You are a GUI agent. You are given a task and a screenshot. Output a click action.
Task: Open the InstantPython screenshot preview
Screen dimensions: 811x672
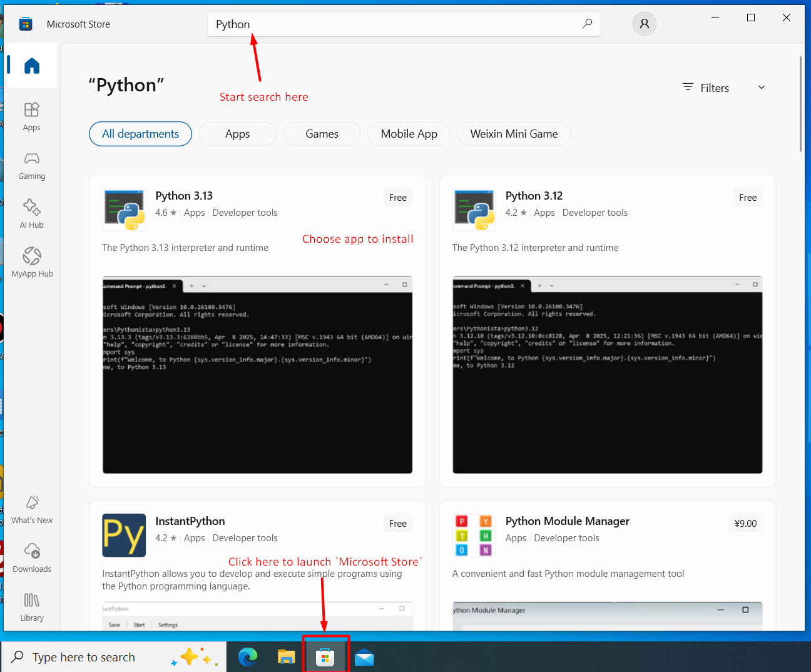pos(257,616)
